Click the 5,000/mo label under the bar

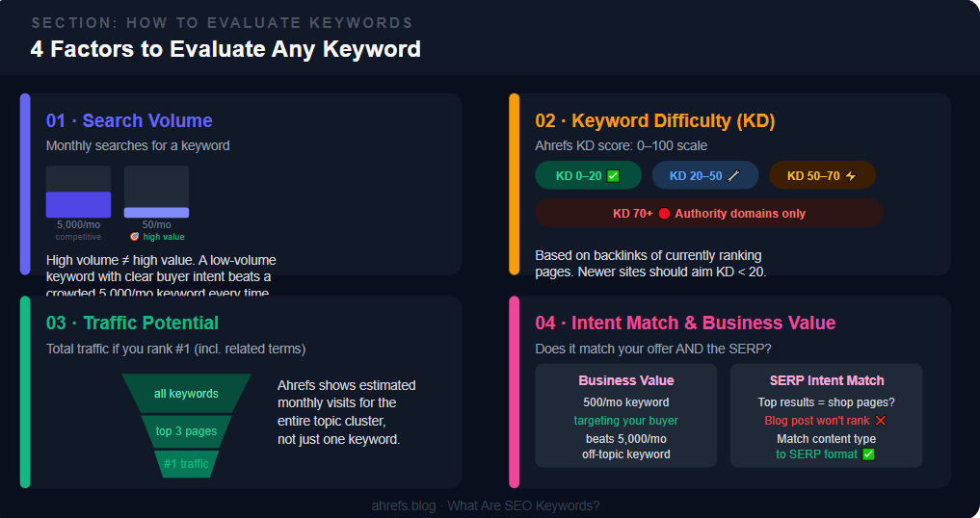[x=79, y=225]
